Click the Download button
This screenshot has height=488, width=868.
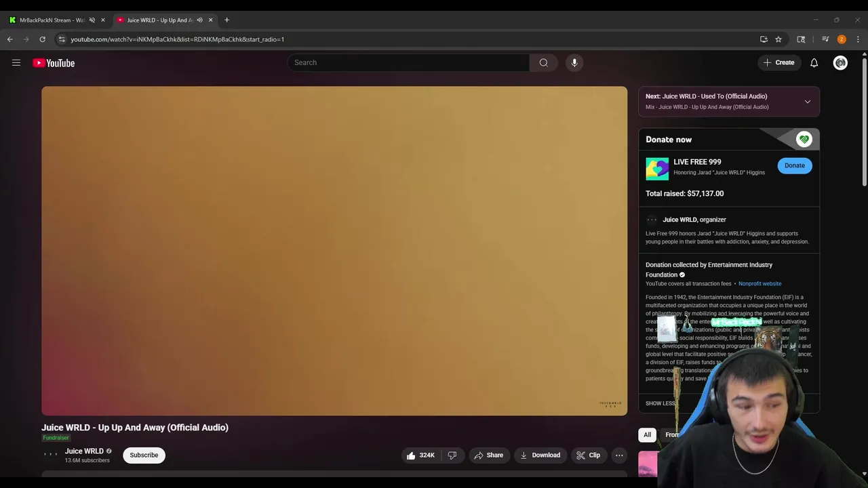pos(540,455)
